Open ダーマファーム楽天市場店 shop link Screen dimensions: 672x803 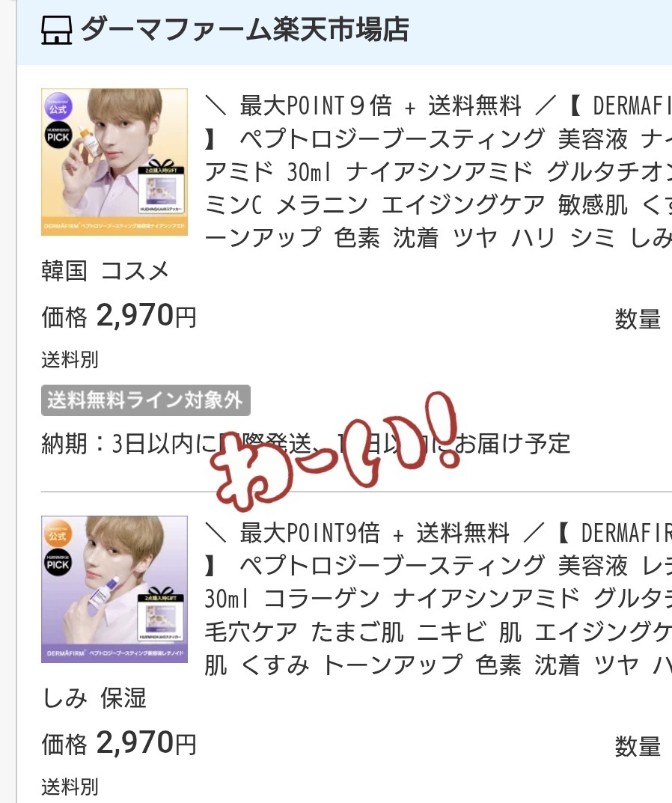(x=245, y=30)
